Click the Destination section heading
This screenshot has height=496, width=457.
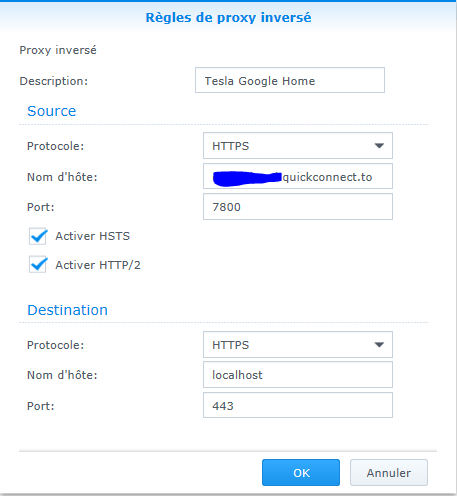click(67, 310)
